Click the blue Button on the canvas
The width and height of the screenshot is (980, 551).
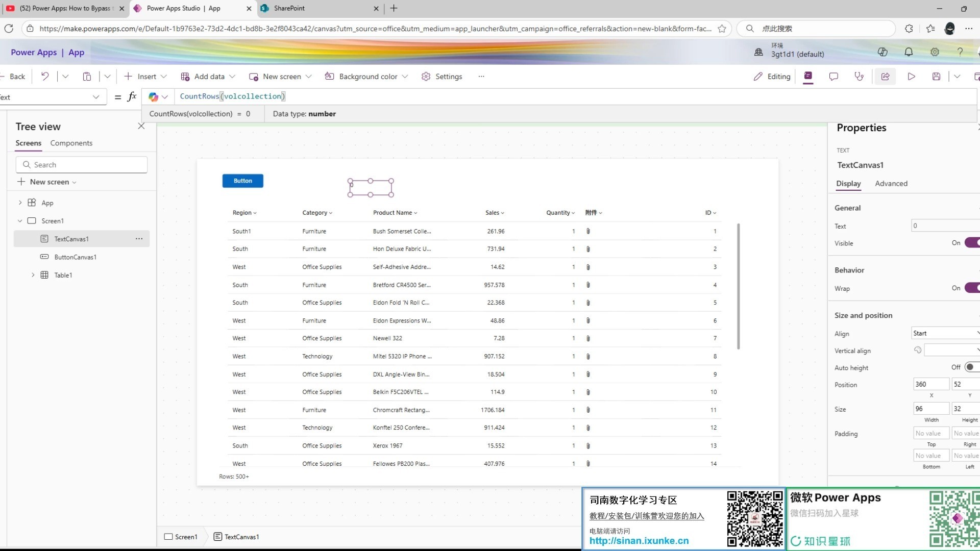[242, 181]
